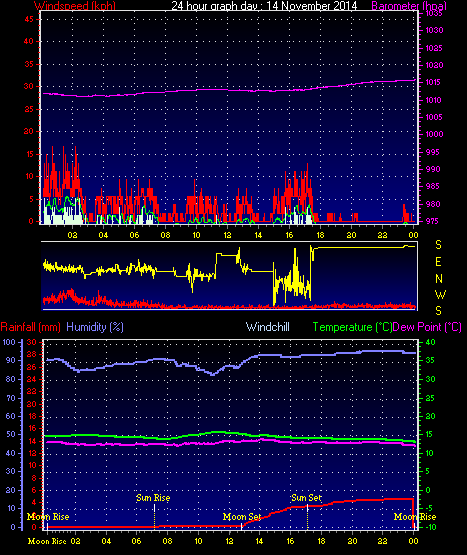The image size is (467, 555).
Task: Click the Barometer (hpa) axis title
Action: tap(409, 5)
